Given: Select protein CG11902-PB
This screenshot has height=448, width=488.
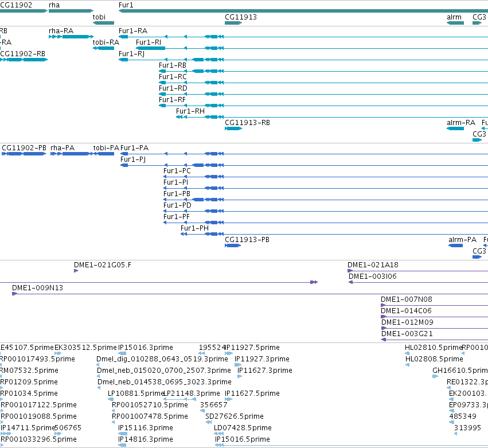Looking at the screenshot, I should click(24, 148).
